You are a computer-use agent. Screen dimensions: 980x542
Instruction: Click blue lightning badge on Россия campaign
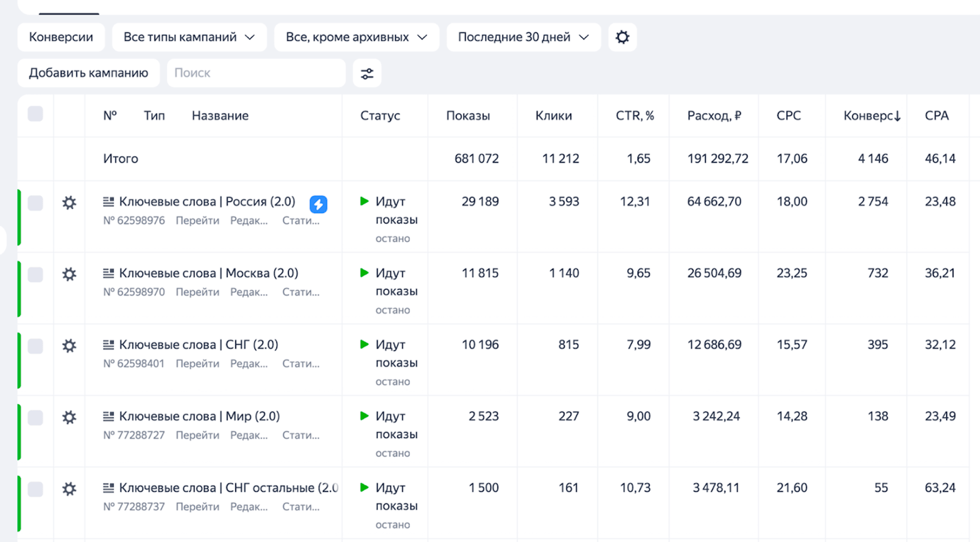point(318,204)
